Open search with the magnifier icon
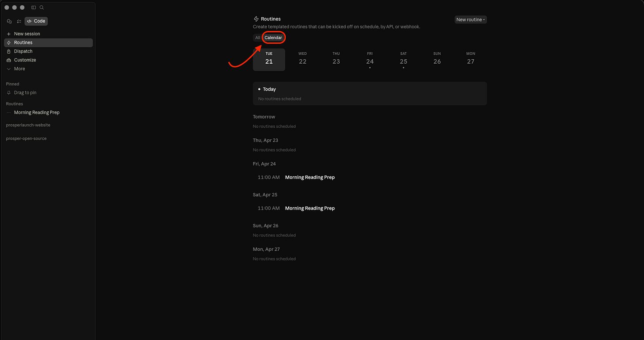The height and width of the screenshot is (340, 644). pyautogui.click(x=42, y=8)
